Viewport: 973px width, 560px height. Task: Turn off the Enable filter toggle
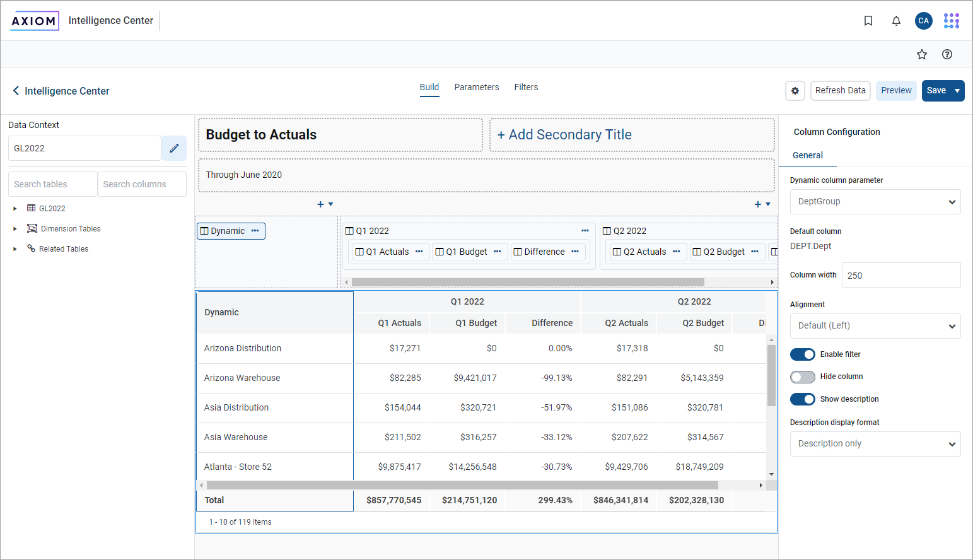[803, 354]
